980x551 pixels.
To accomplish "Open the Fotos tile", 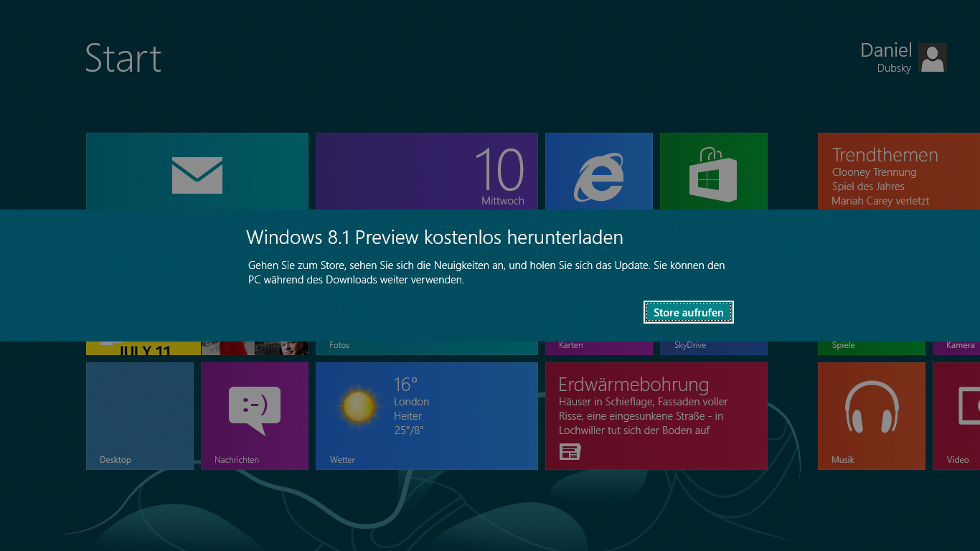I will 427,348.
